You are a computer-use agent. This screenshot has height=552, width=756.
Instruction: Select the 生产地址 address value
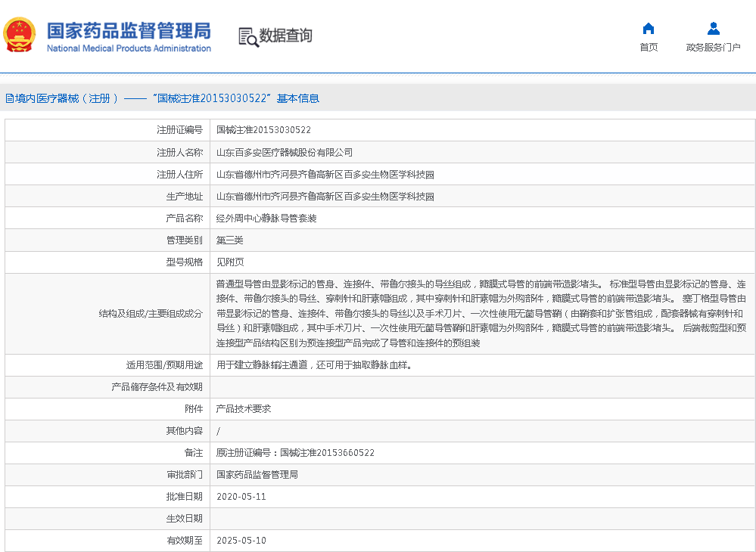(x=325, y=197)
